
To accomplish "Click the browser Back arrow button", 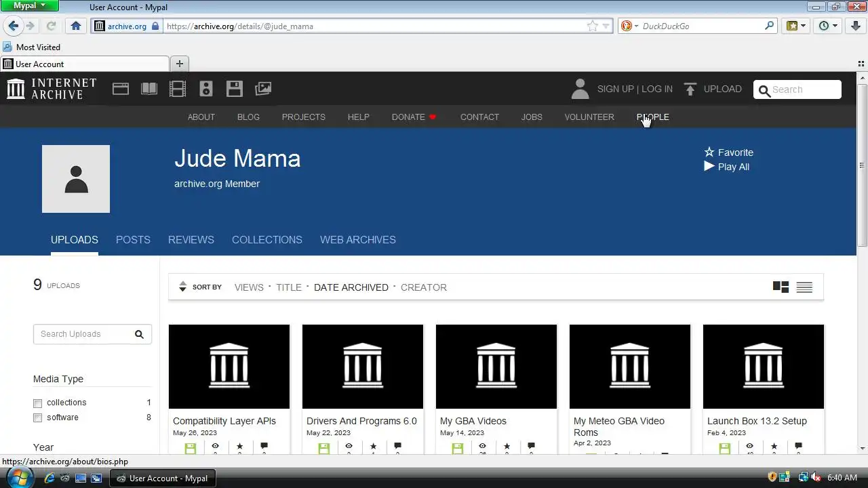I will point(14,26).
